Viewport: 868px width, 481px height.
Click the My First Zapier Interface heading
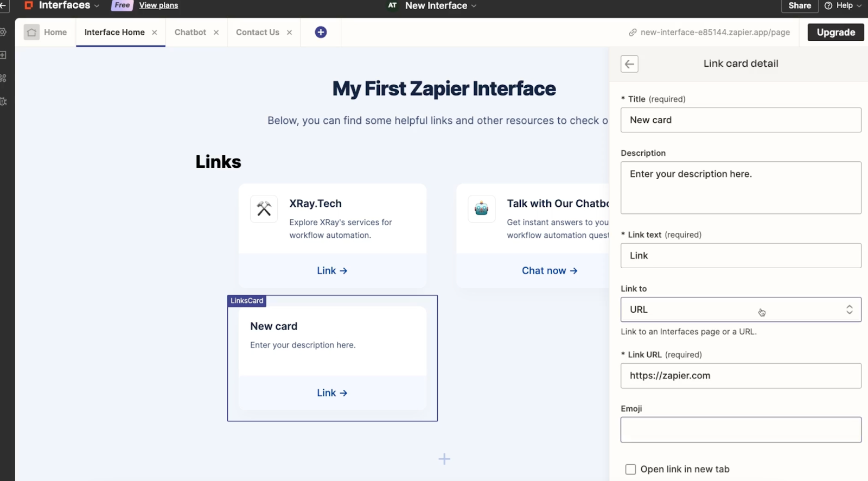444,88
